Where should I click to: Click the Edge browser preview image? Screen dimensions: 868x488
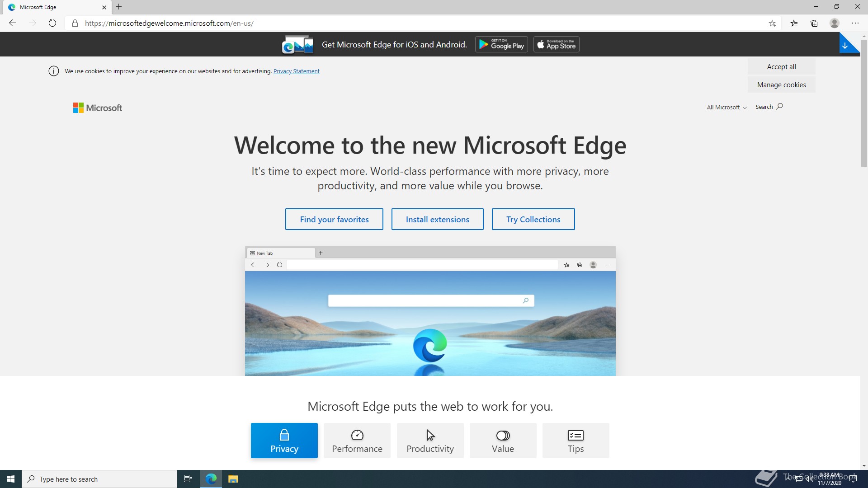(x=430, y=311)
